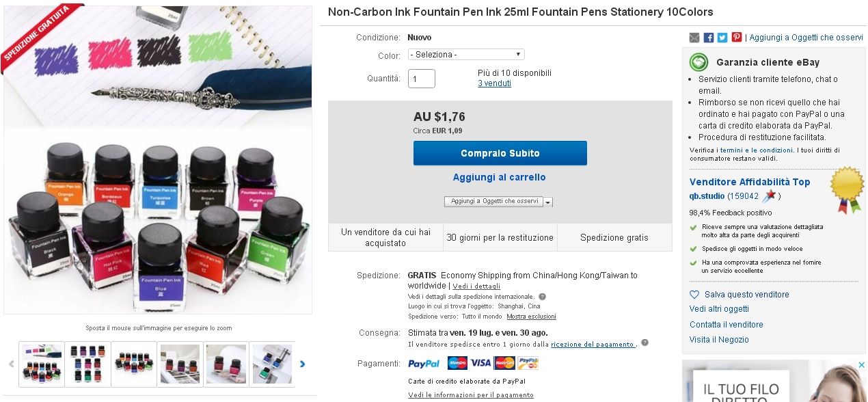Open Visita il Negozio link

coord(719,340)
